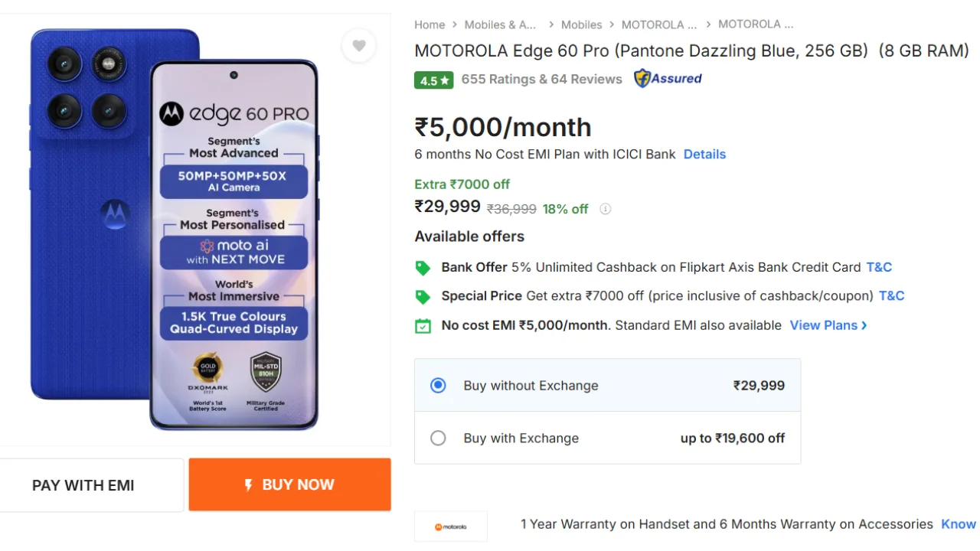This screenshot has width=980, height=551.
Task: Click the wishlist heart icon
Action: coord(358,46)
